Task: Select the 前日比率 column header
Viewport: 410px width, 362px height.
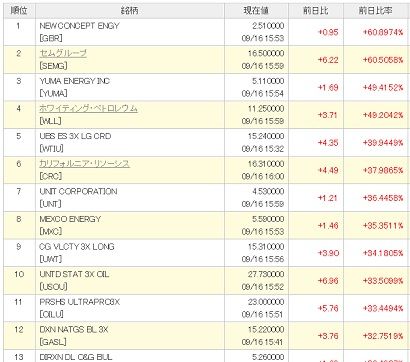Action: pos(376,11)
